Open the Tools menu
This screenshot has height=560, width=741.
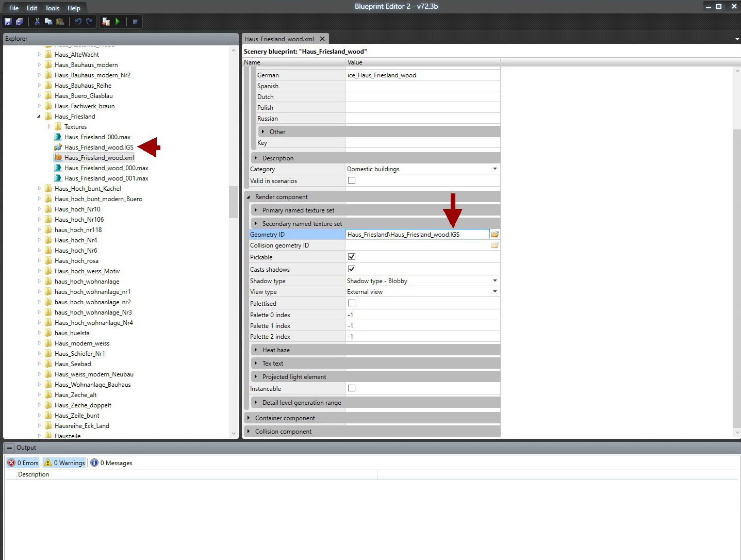pos(52,8)
